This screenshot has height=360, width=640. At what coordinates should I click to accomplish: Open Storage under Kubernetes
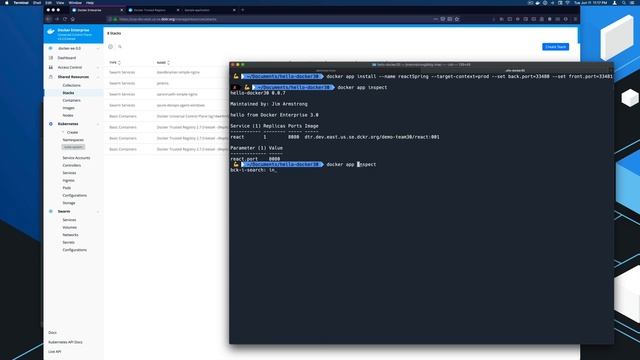pos(69,203)
